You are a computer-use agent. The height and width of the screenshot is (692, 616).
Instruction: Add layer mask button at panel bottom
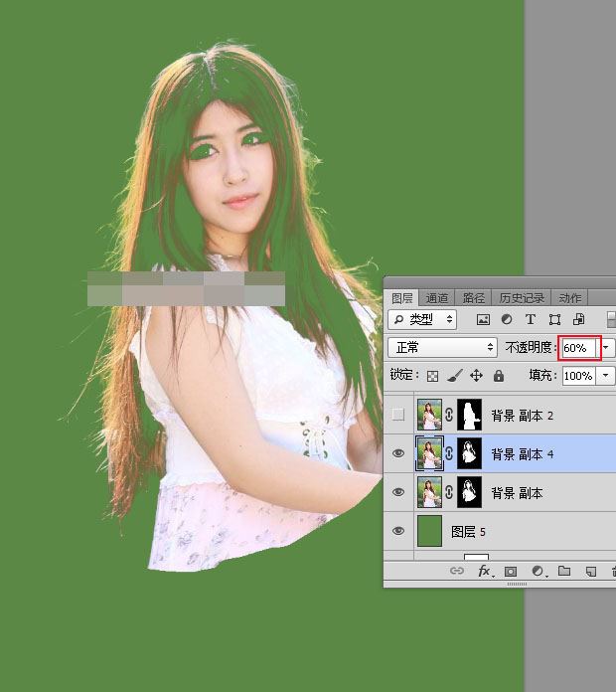coord(511,572)
